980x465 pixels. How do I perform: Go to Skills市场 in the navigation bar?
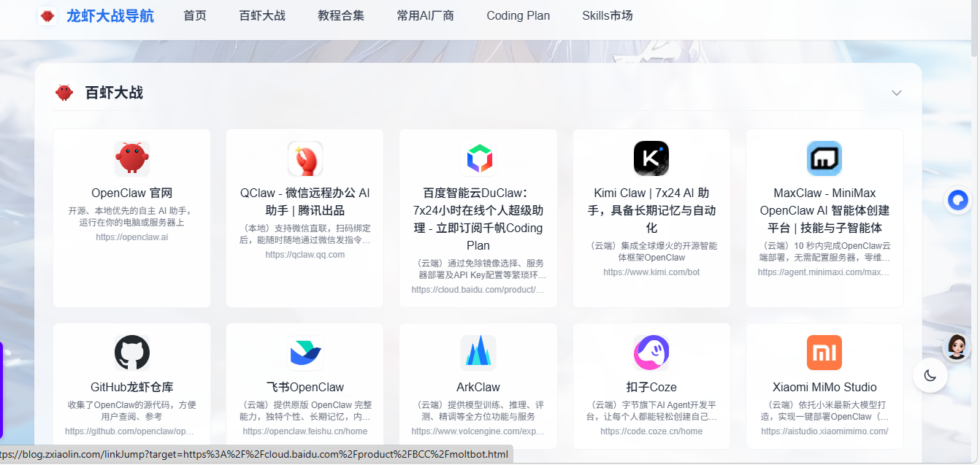pos(608,15)
